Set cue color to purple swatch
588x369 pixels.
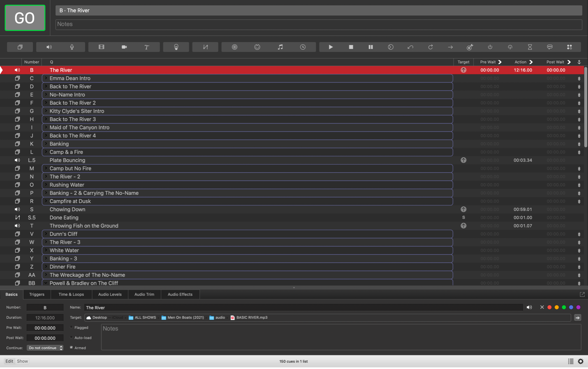(x=578, y=307)
